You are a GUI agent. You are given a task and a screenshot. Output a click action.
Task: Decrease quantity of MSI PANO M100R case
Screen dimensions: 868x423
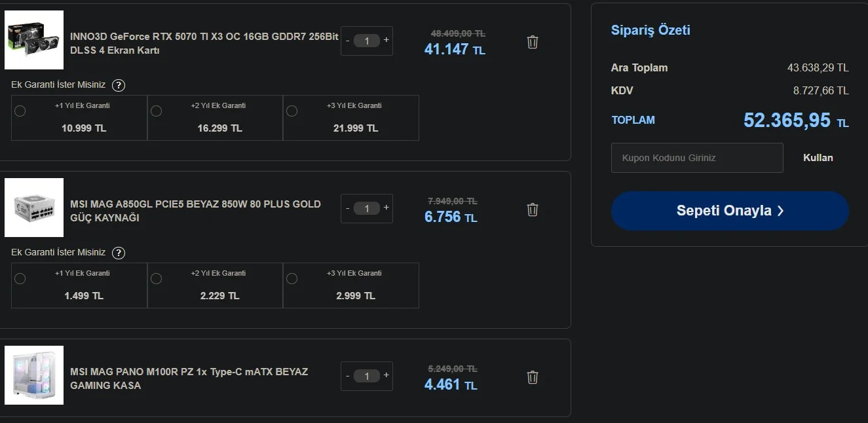(348, 376)
